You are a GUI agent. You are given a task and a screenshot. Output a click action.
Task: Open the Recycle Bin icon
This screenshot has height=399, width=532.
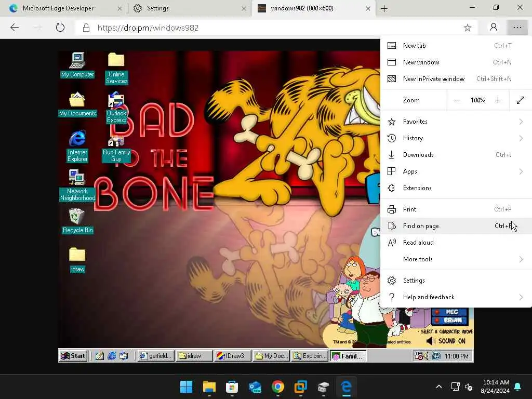pos(77,220)
